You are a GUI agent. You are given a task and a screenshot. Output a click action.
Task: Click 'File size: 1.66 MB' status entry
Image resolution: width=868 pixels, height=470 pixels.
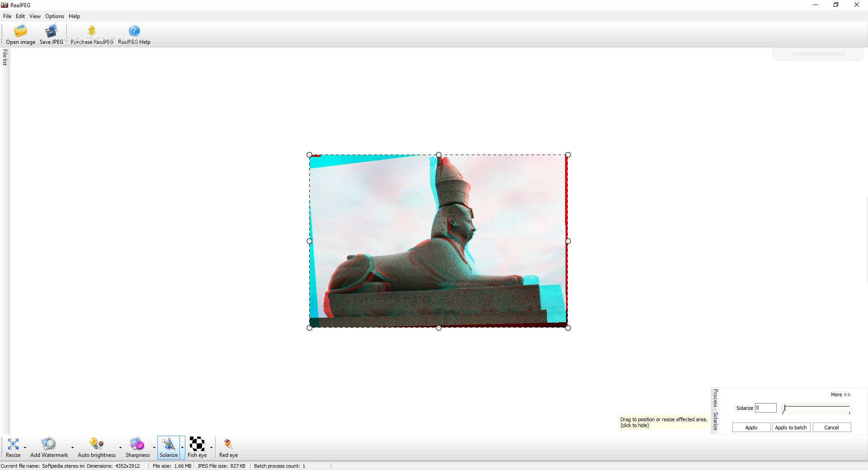(172, 466)
